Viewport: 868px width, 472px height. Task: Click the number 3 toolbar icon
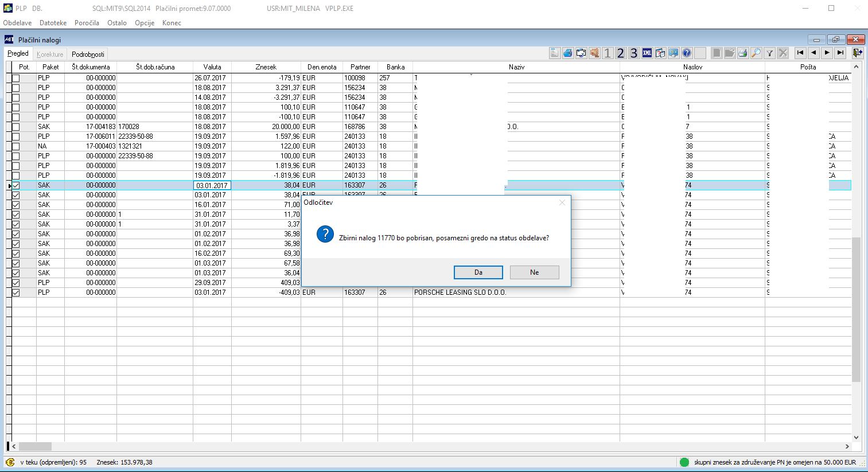pyautogui.click(x=634, y=53)
